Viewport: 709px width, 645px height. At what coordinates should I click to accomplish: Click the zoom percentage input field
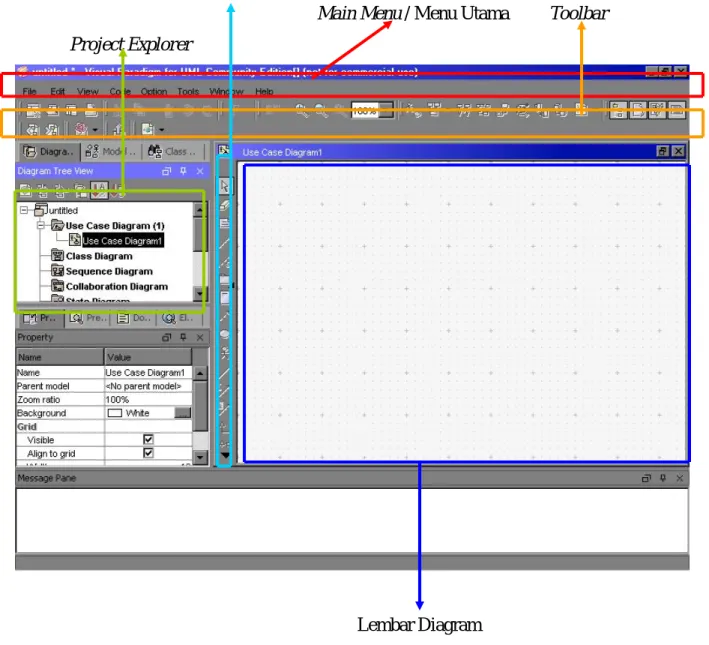[365, 111]
